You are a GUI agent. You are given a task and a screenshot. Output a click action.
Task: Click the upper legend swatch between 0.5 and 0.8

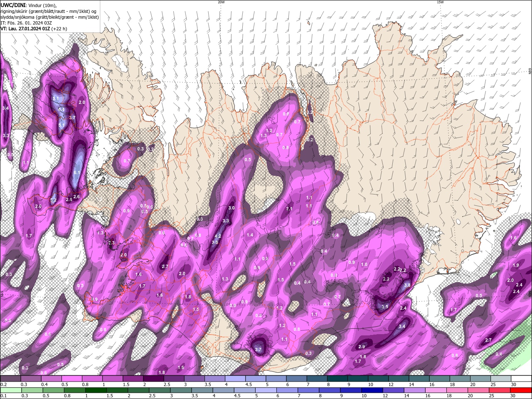tap(72, 379)
